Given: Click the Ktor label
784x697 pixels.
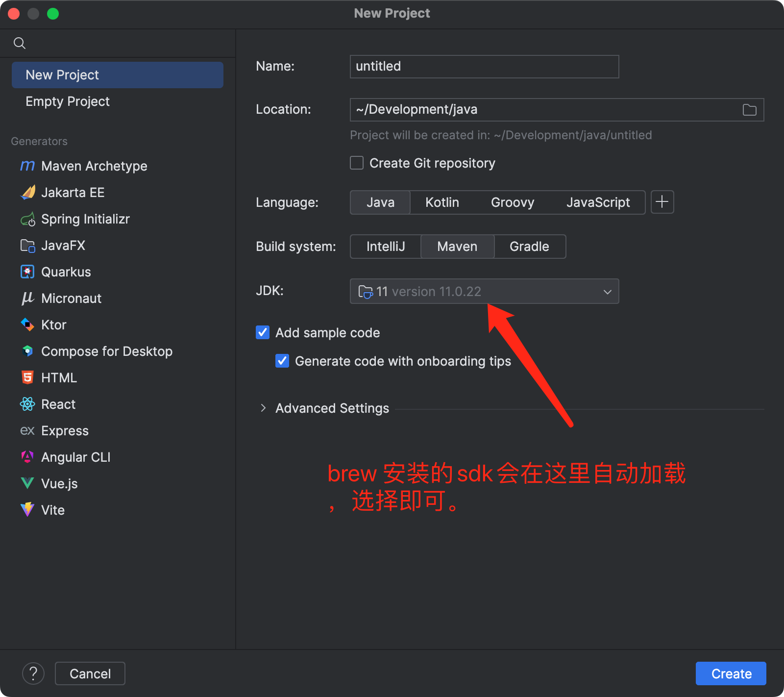Looking at the screenshot, I should (x=54, y=325).
